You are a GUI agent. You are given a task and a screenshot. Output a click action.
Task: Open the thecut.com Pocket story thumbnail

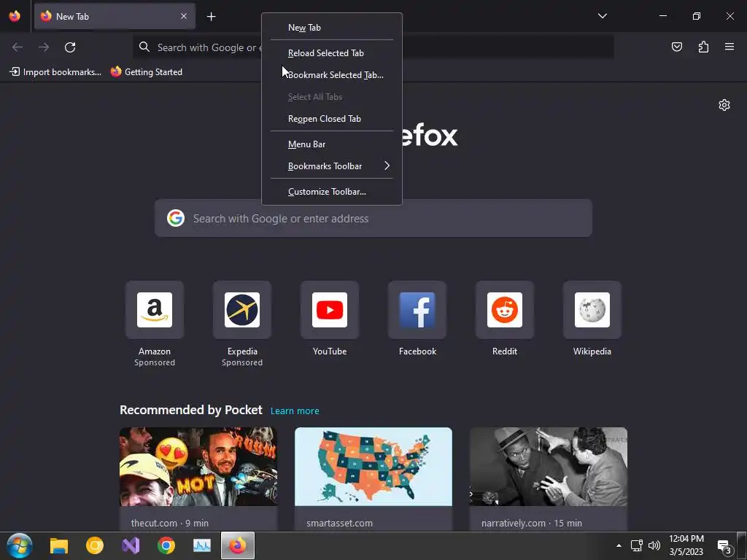198,466
